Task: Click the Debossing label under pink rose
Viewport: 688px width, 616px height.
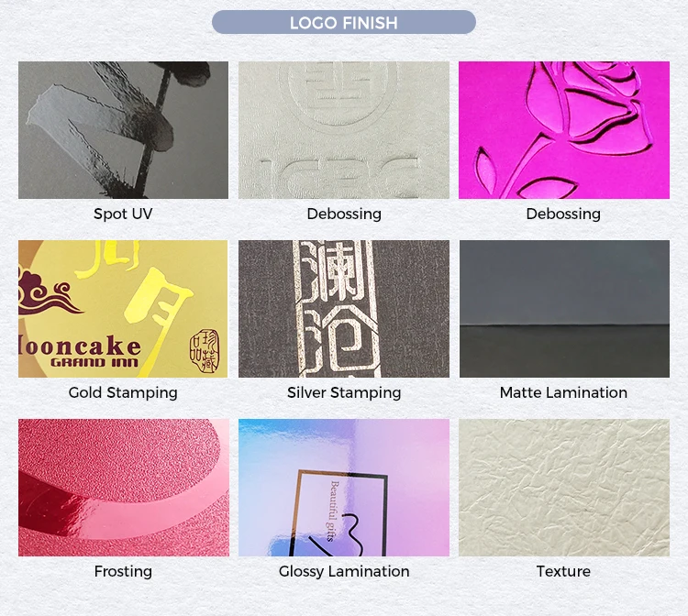Action: (563, 214)
